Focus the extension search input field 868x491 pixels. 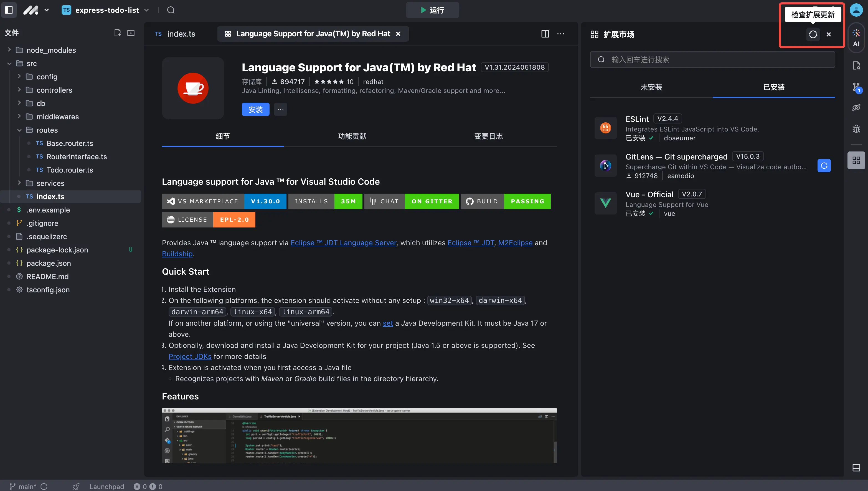(x=713, y=60)
